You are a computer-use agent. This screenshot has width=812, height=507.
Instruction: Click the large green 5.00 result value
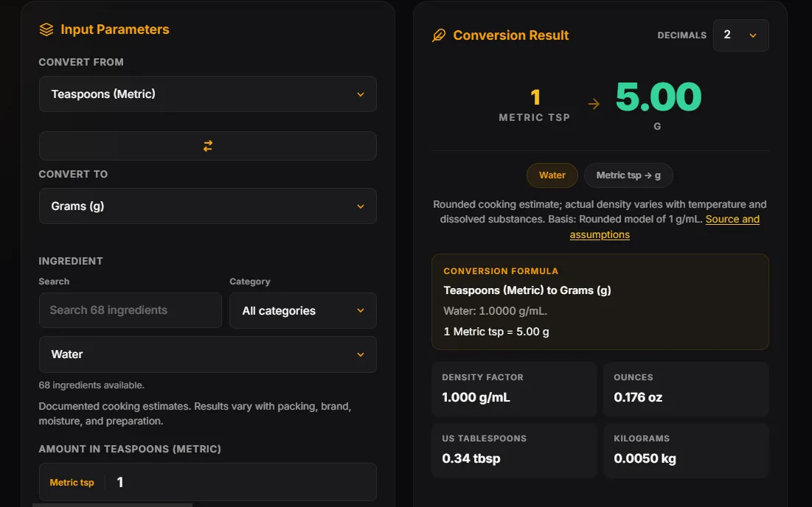(658, 97)
